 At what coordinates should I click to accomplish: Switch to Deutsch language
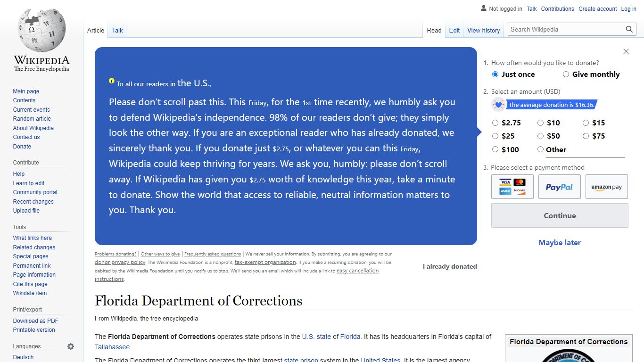(x=23, y=357)
